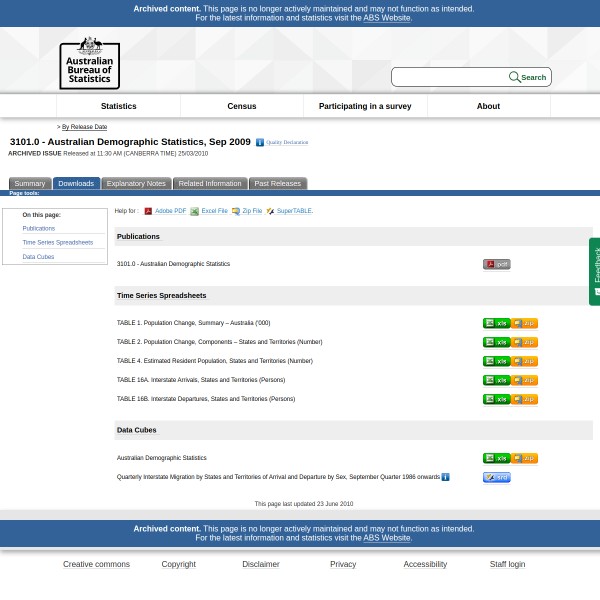Download TABLE 16A zip archive
This screenshot has width=600, height=600.
point(524,380)
